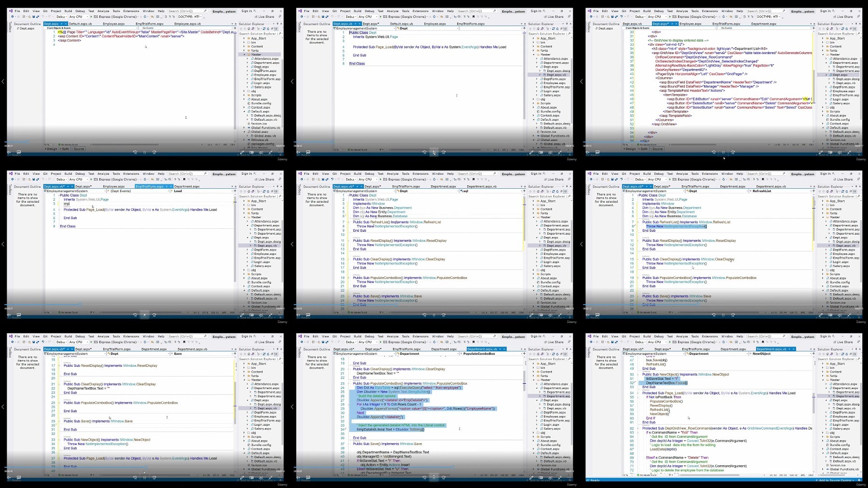The image size is (868, 488).
Task: Click the typed 'impl' code line
Action: [x=67, y=204]
